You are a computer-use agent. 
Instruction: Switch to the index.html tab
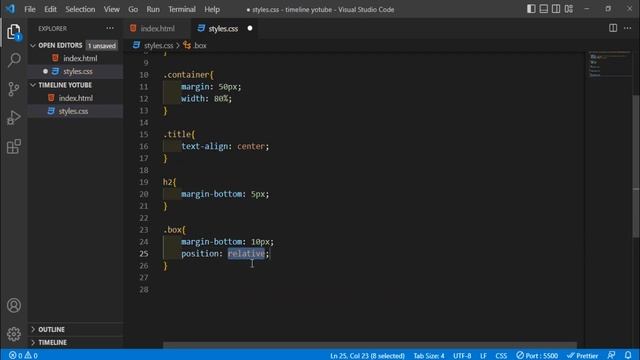click(x=157, y=29)
